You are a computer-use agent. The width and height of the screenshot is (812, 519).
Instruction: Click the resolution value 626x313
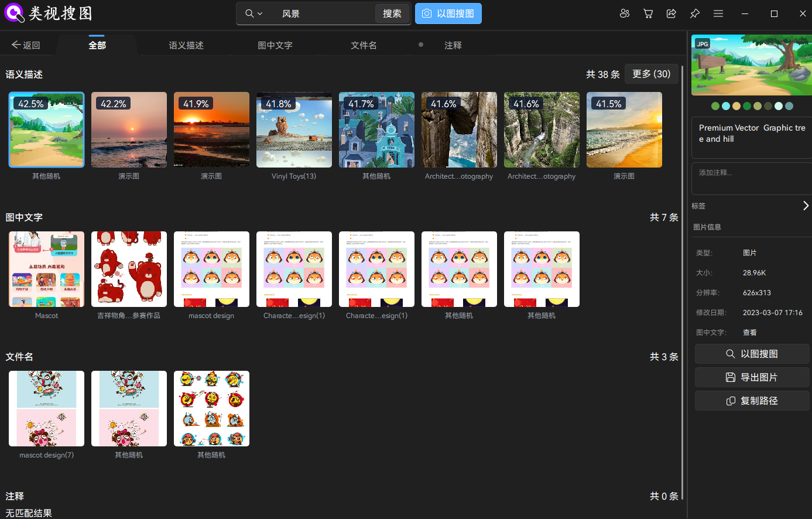(757, 292)
